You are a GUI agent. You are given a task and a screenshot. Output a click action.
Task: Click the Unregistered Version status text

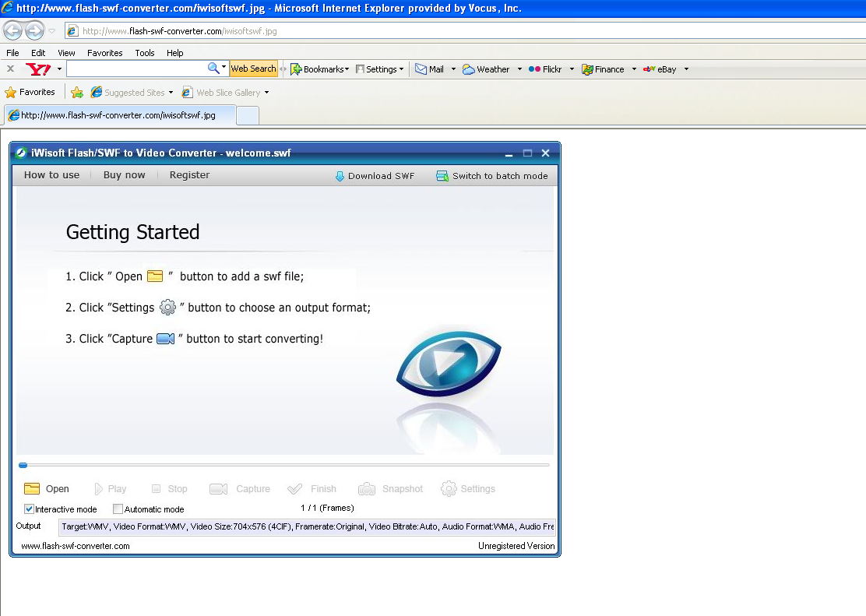coord(516,546)
